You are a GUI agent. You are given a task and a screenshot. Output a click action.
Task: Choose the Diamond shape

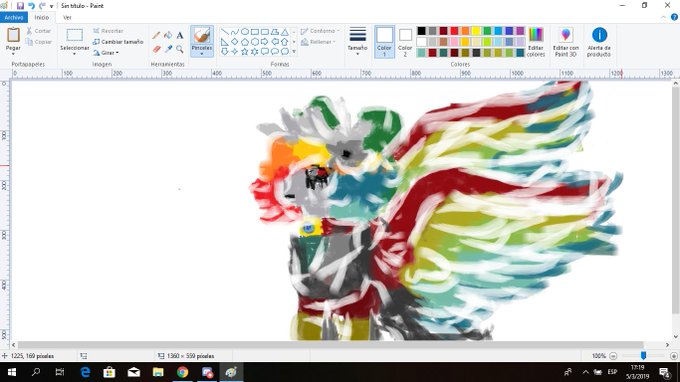coord(235,42)
